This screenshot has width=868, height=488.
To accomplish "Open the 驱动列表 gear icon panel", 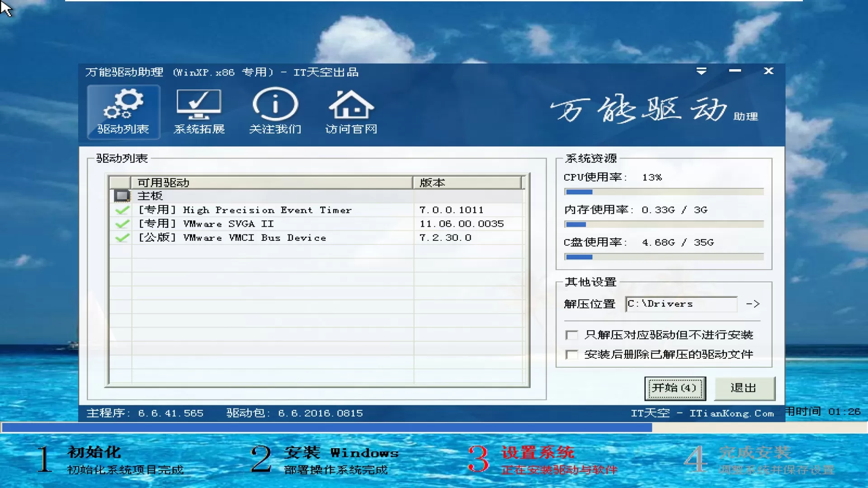I will [123, 112].
